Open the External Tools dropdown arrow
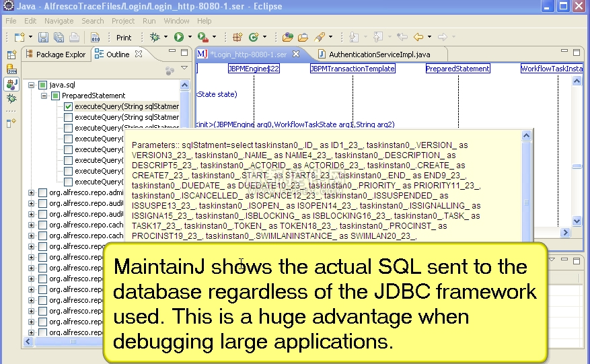The height and width of the screenshot is (364, 590). [214, 37]
